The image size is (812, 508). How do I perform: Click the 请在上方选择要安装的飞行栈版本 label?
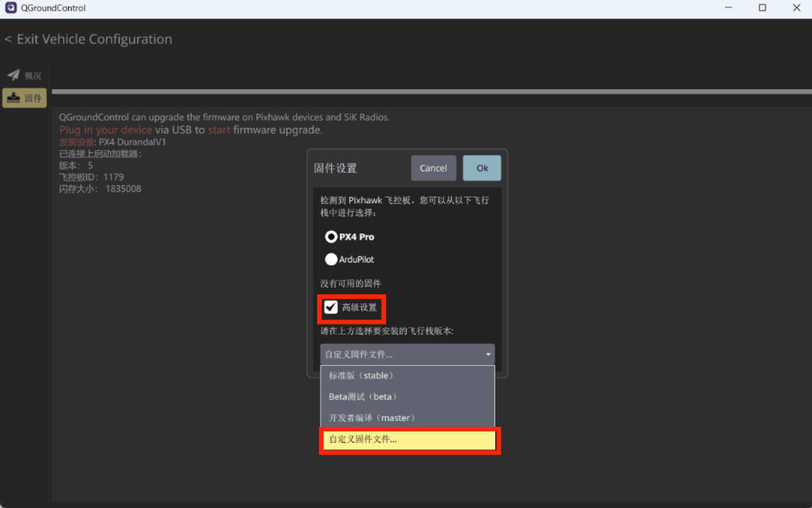pos(387,331)
